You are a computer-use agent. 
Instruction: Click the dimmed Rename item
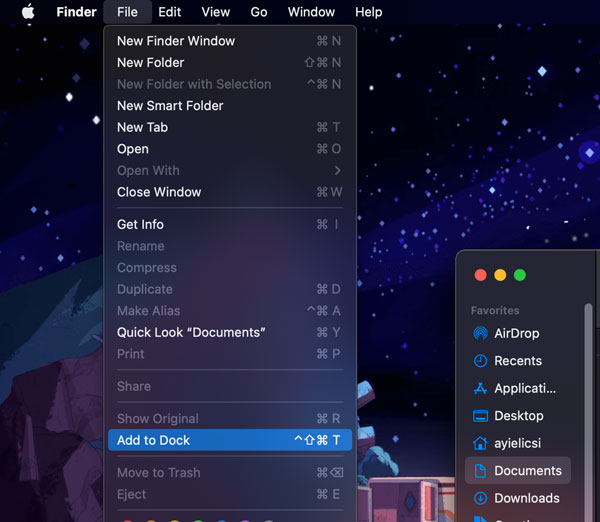click(230, 246)
